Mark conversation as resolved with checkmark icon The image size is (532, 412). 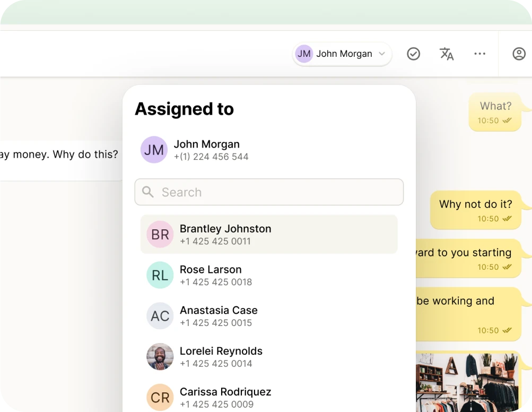pos(413,54)
